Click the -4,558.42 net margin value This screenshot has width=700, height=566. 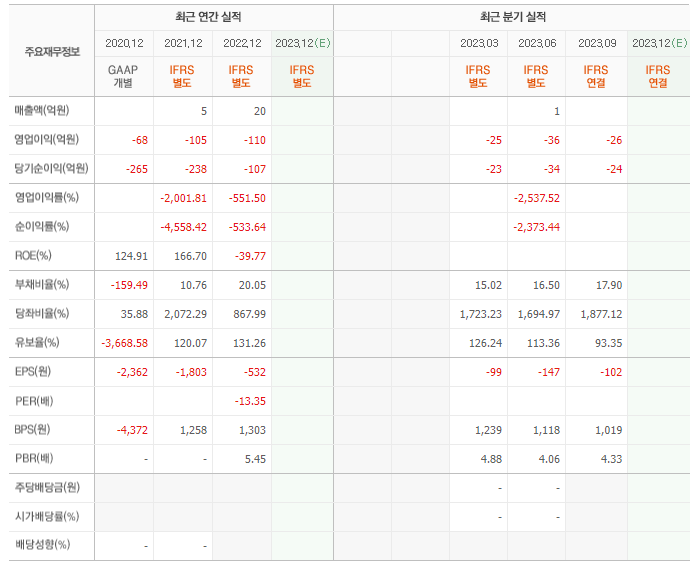[183, 227]
